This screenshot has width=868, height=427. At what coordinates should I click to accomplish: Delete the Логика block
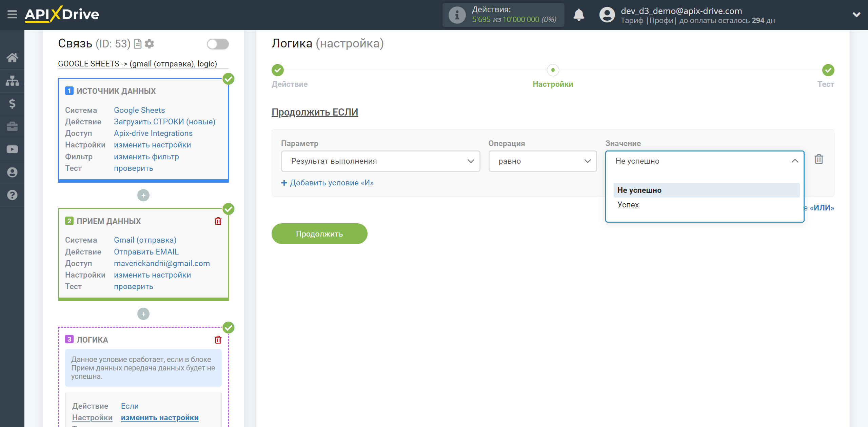pos(218,340)
